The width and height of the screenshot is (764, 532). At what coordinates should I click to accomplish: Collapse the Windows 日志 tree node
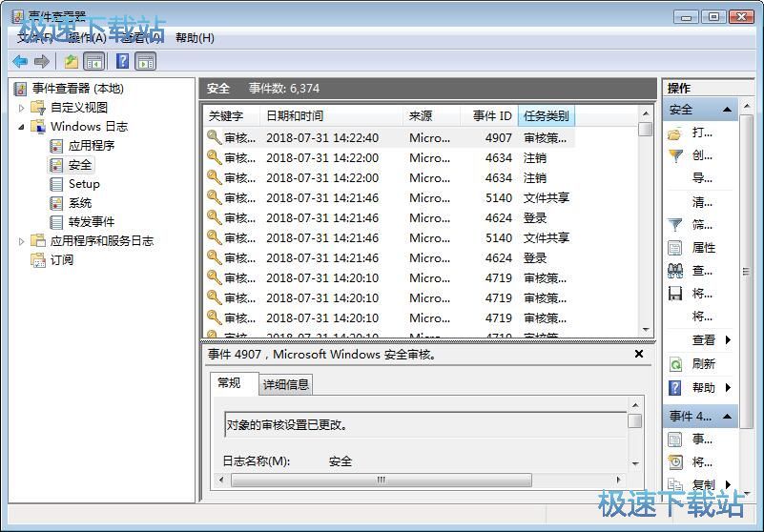pos(21,127)
